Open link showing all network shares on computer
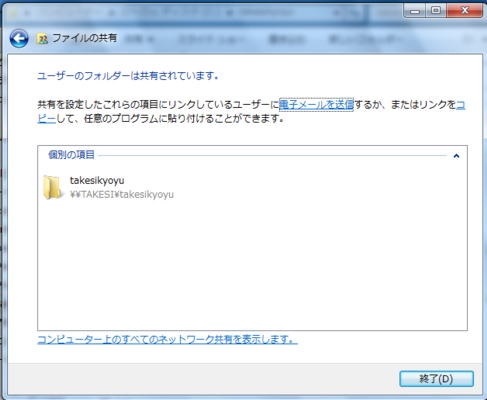 [167, 340]
